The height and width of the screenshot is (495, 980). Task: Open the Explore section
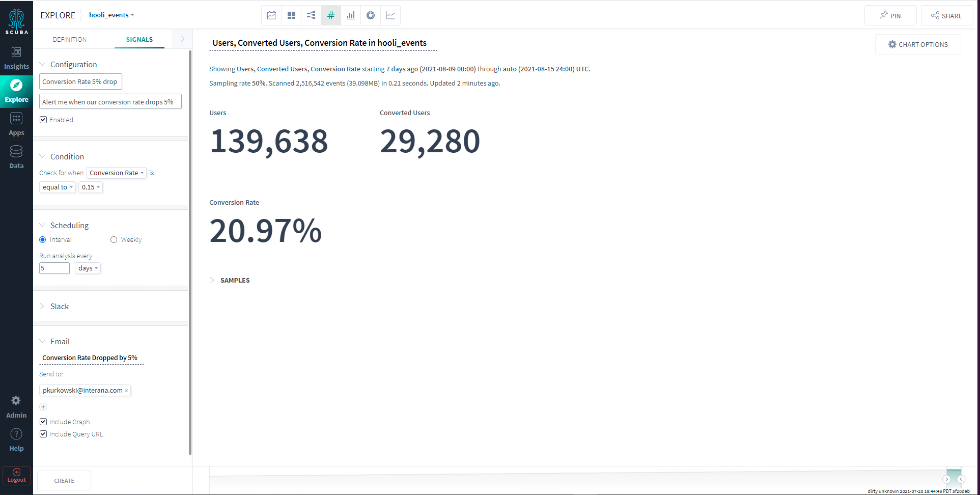click(x=16, y=92)
